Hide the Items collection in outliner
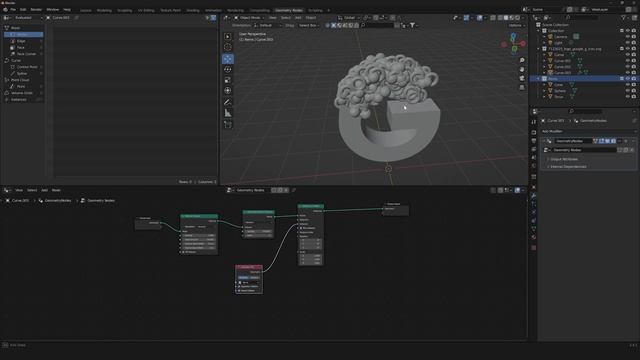The width and height of the screenshot is (640, 360). (x=628, y=78)
